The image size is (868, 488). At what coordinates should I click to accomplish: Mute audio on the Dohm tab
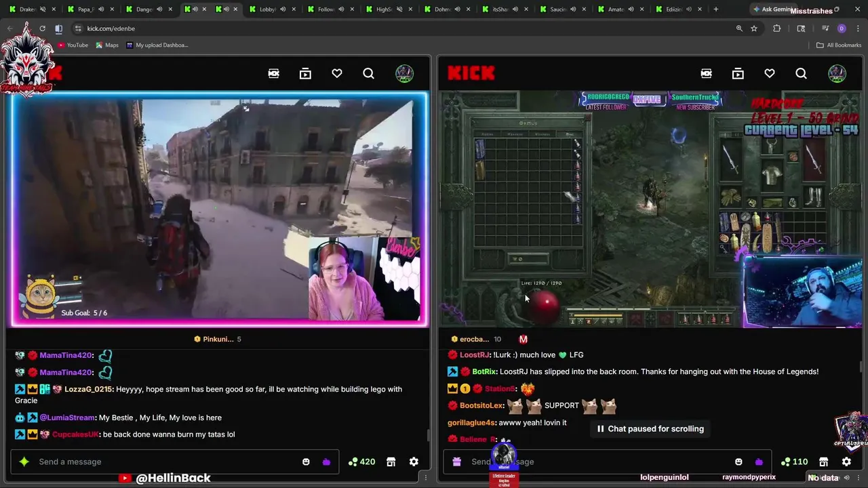click(x=457, y=9)
